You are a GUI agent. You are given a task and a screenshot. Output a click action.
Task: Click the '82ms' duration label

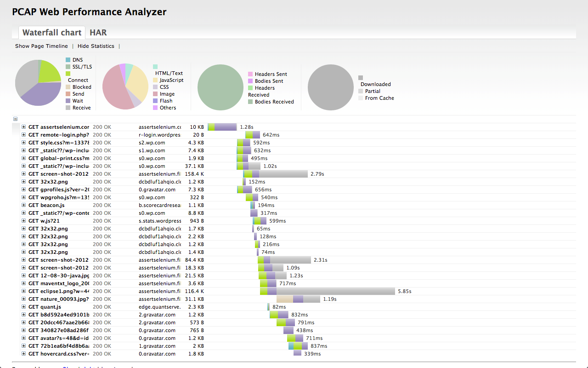click(279, 307)
